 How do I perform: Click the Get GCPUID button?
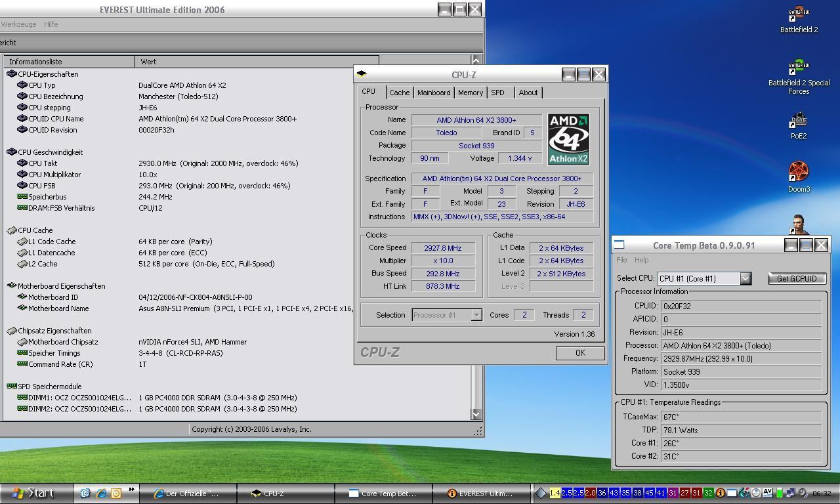pyautogui.click(x=797, y=278)
